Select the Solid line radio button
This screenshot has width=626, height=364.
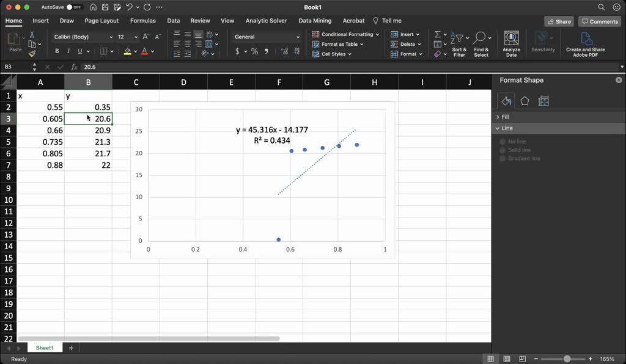point(503,150)
